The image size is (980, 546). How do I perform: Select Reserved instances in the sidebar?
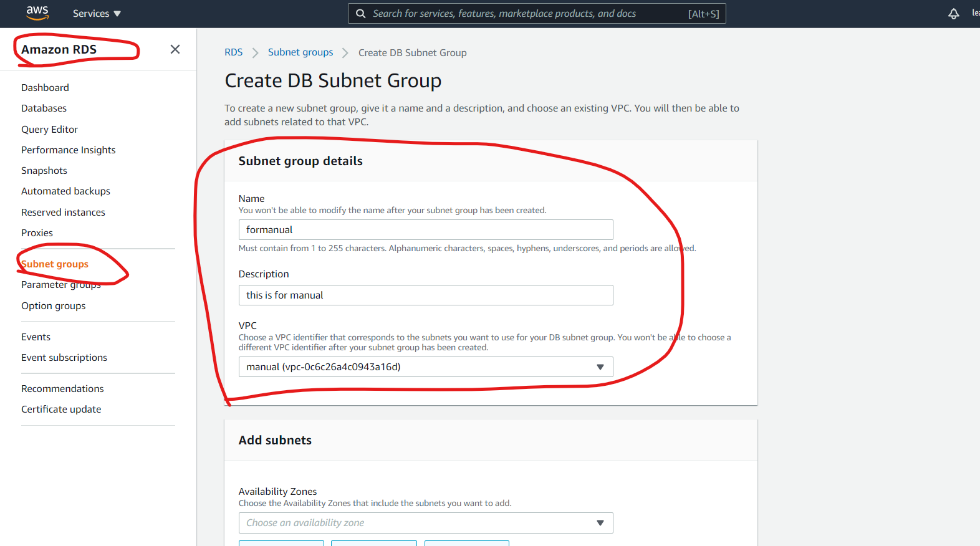63,213
